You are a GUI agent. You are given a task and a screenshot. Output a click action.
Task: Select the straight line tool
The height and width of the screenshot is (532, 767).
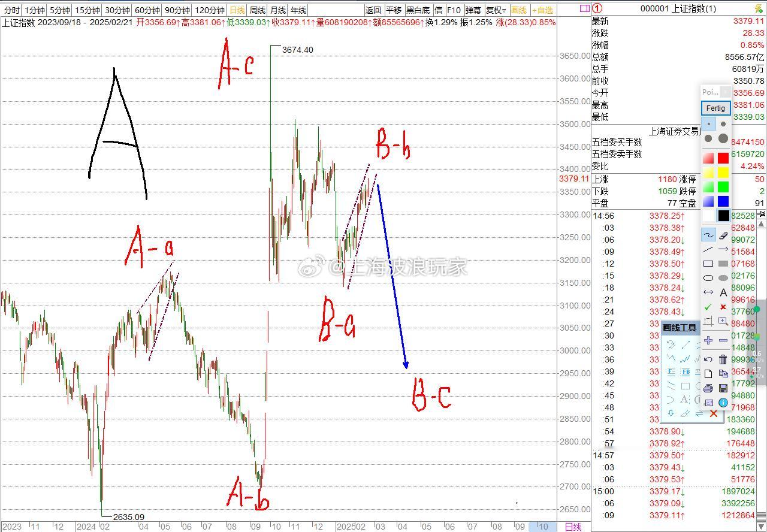(708, 249)
